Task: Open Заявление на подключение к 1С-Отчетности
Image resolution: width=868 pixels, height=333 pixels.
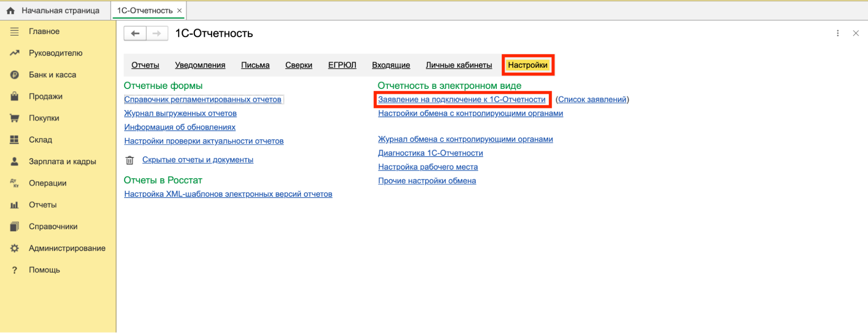Action: (x=462, y=99)
